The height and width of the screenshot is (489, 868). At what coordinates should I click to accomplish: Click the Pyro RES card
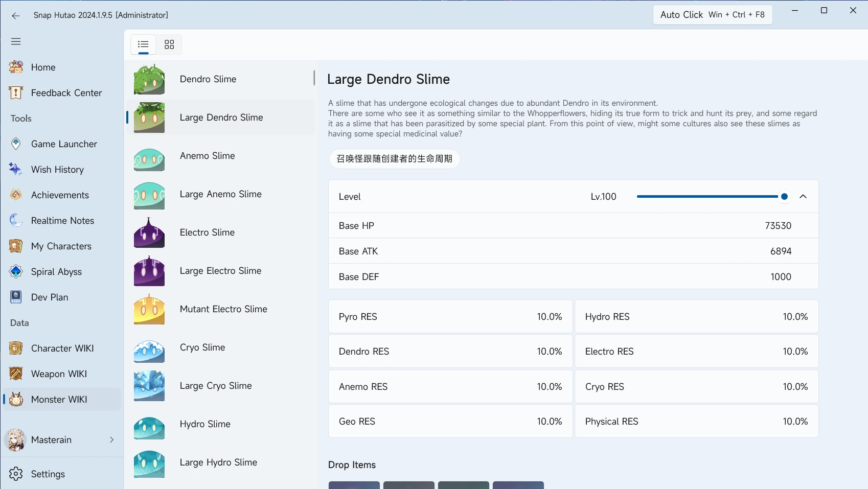point(450,317)
